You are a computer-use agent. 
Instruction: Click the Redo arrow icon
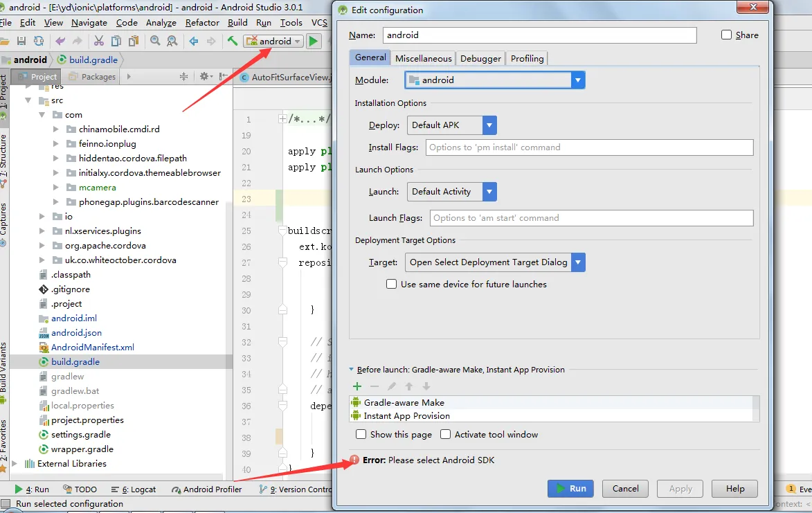(x=78, y=41)
